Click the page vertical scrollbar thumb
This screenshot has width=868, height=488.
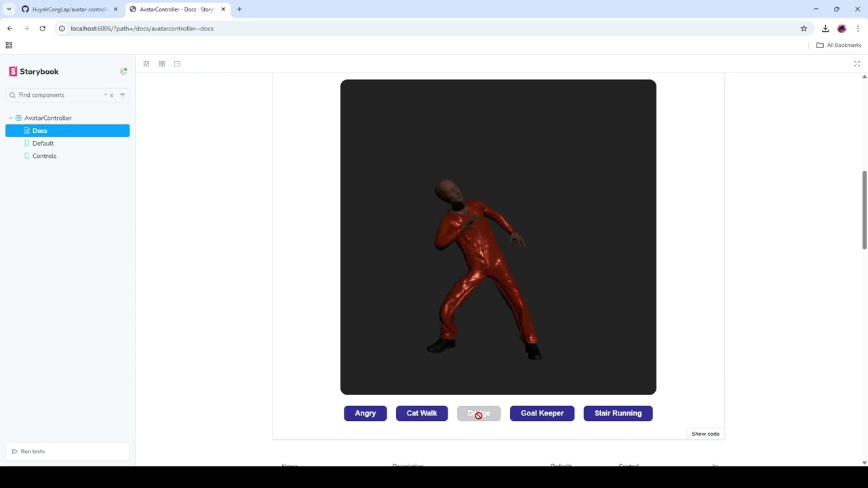[x=864, y=210]
